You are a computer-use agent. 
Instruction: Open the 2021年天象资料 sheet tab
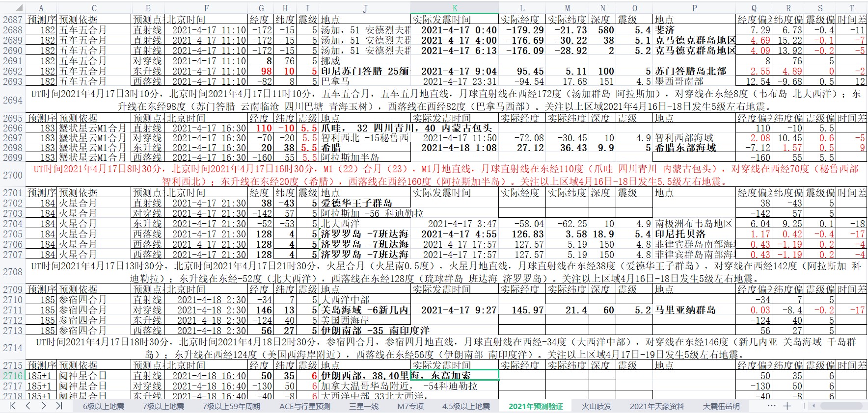point(657,406)
